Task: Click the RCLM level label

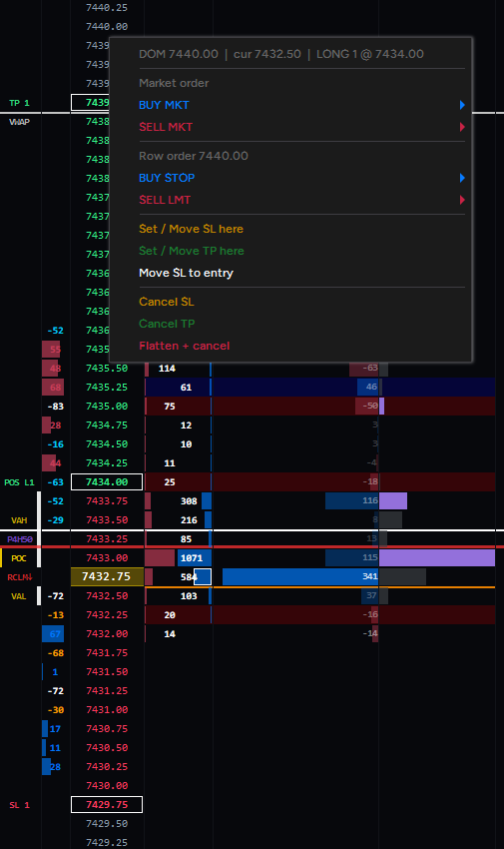Action: coord(20,577)
